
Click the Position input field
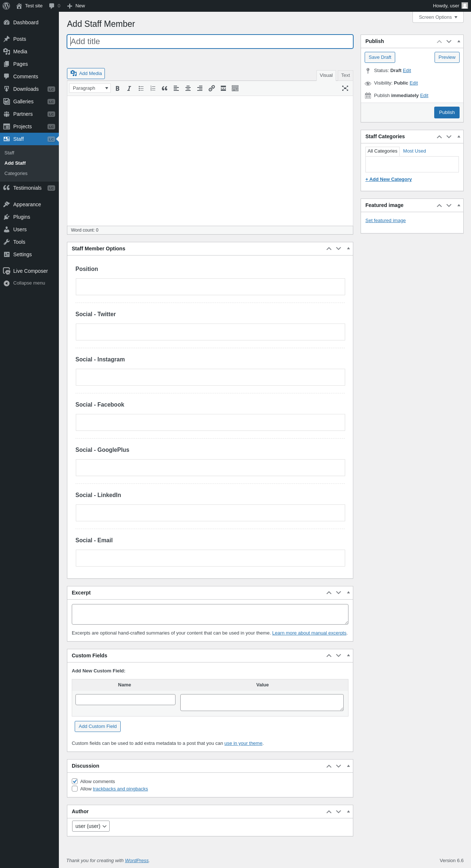pyautogui.click(x=210, y=287)
